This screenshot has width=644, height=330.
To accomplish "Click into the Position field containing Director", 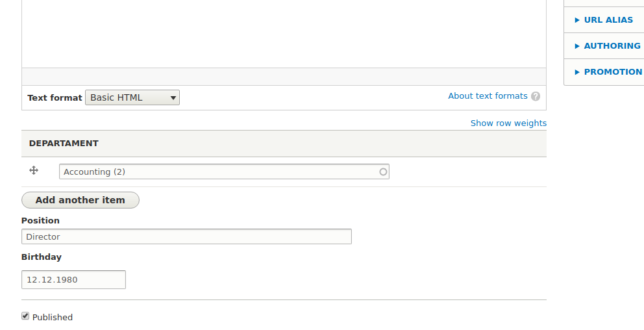I will pyautogui.click(x=186, y=236).
